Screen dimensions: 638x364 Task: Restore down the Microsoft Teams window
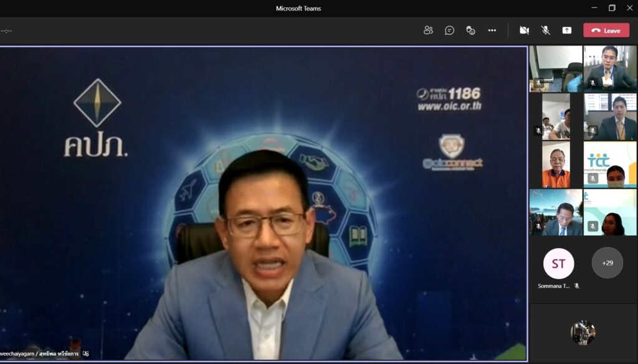tap(612, 8)
